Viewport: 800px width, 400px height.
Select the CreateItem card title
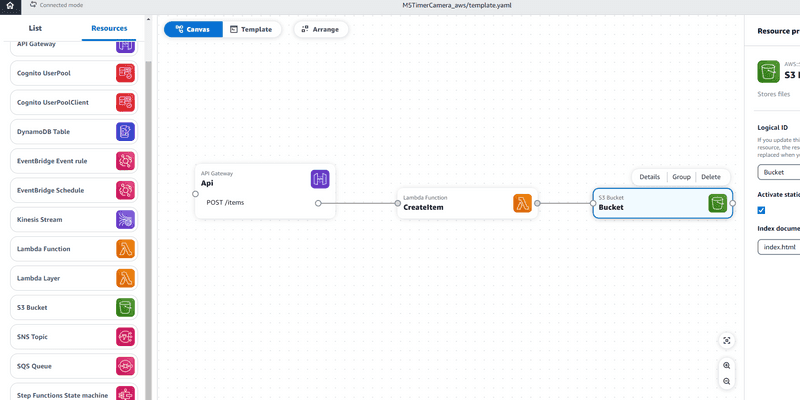pos(423,207)
